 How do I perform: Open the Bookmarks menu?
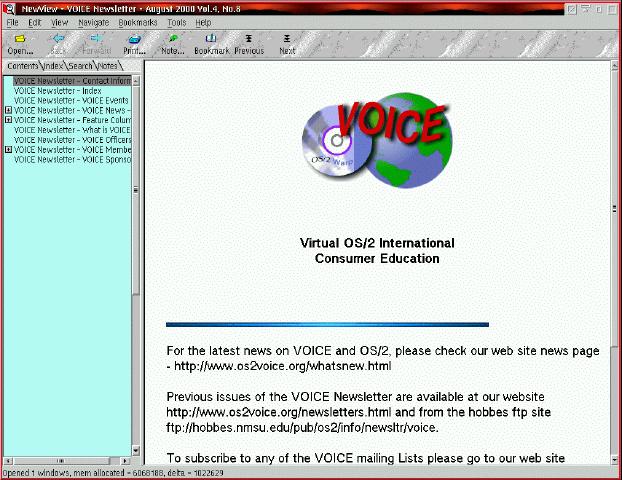pos(138,23)
